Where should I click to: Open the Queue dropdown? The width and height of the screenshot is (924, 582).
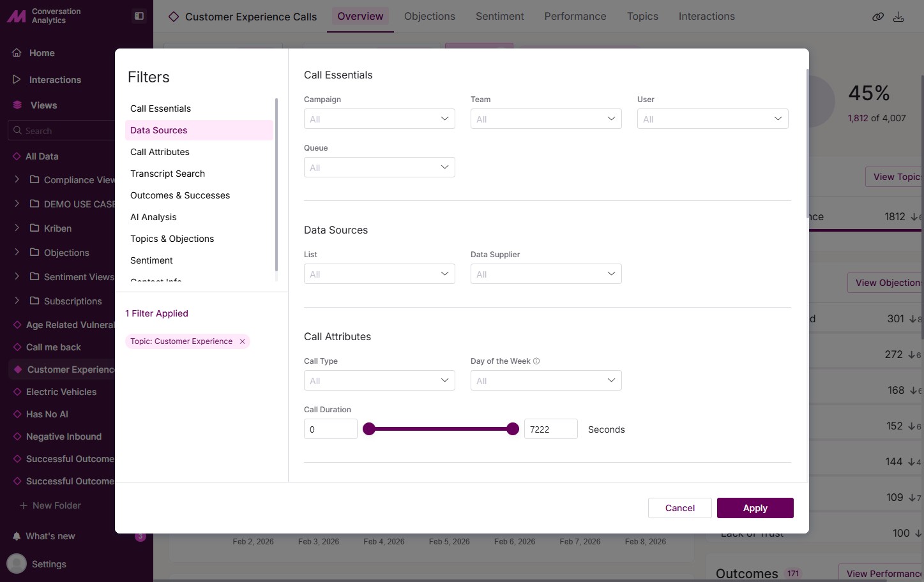[x=379, y=167]
